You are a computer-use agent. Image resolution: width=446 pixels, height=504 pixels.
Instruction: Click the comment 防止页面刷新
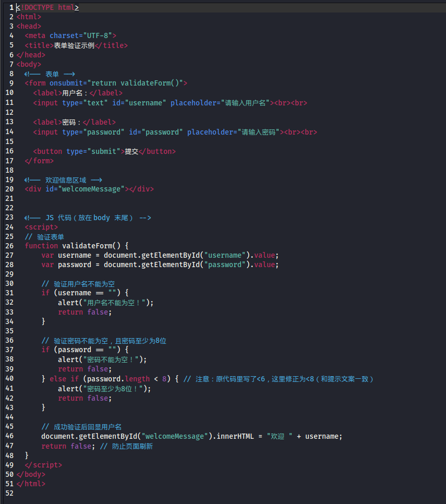[126, 446]
